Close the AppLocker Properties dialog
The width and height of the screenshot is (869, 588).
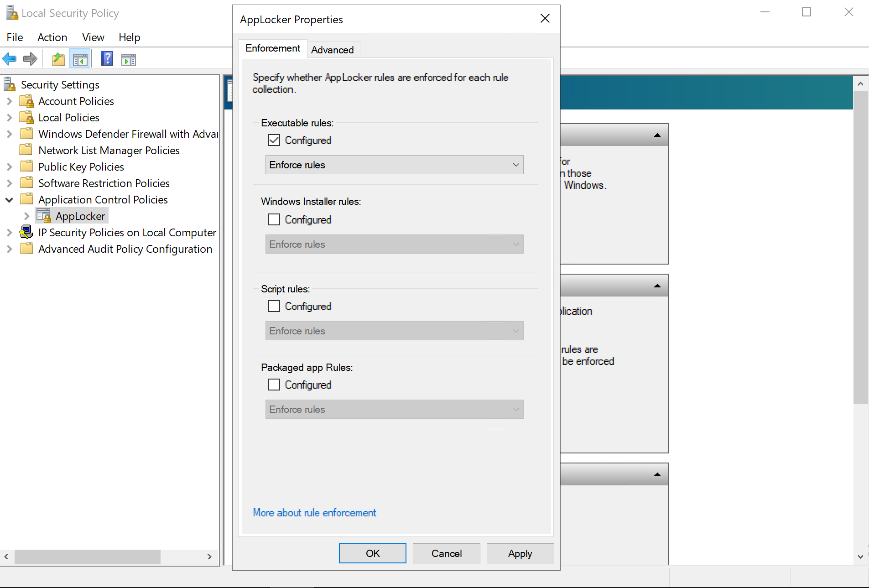[545, 19]
